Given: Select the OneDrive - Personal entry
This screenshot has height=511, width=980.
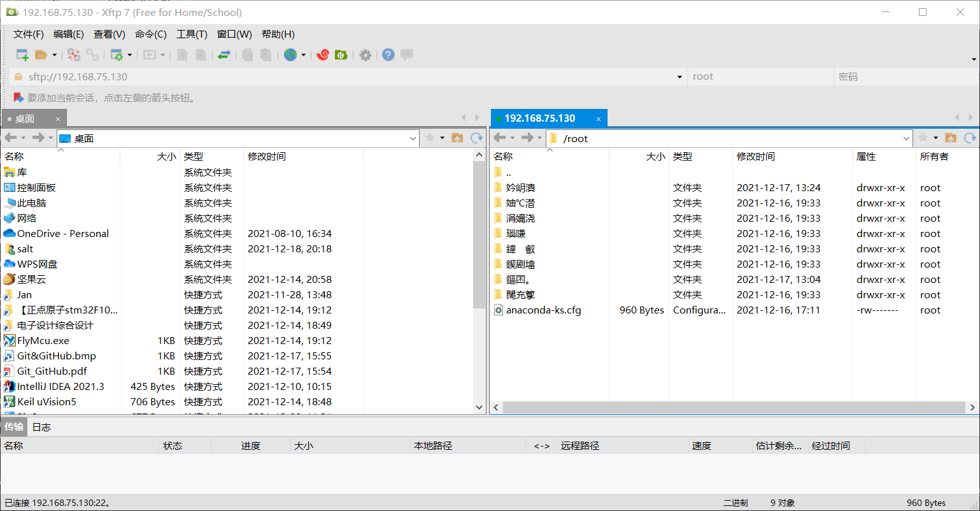Looking at the screenshot, I should pyautogui.click(x=62, y=234).
